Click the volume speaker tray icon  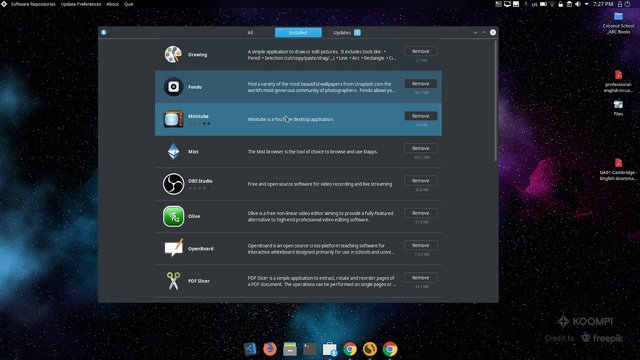578,4
